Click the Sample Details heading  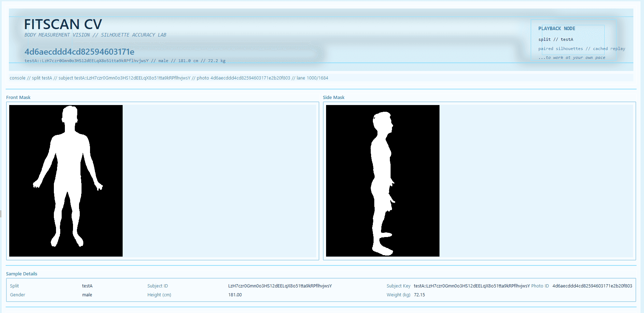tap(22, 274)
